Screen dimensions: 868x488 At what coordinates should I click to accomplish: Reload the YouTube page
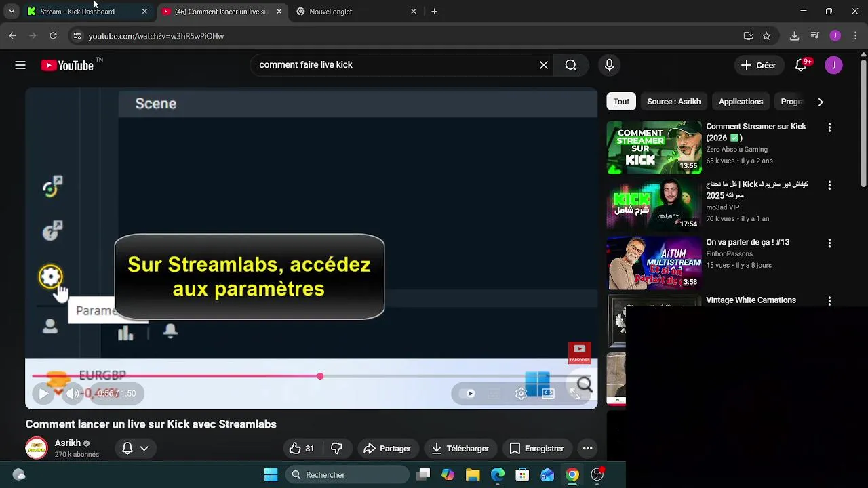pos(53,36)
